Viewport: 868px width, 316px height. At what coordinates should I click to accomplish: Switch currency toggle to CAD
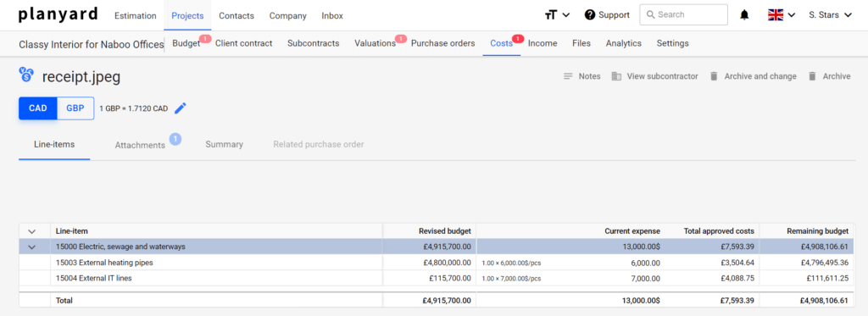tap(37, 108)
